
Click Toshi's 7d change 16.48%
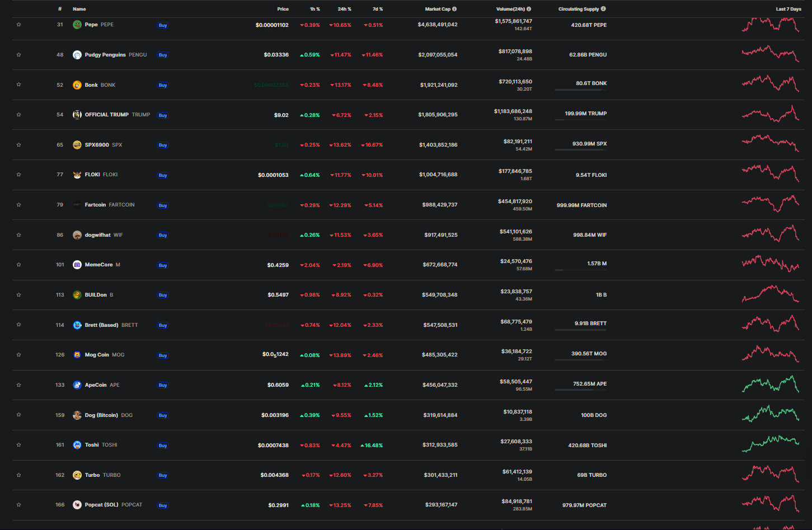[372, 445]
